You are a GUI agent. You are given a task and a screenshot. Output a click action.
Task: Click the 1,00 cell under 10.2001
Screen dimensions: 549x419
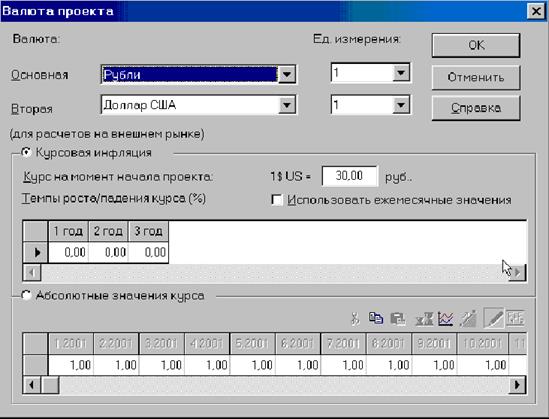click(482, 365)
